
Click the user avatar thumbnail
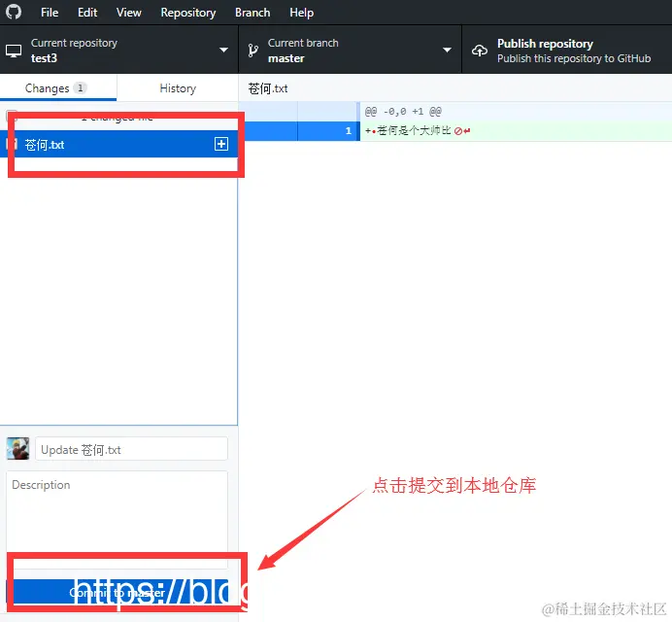click(17, 449)
